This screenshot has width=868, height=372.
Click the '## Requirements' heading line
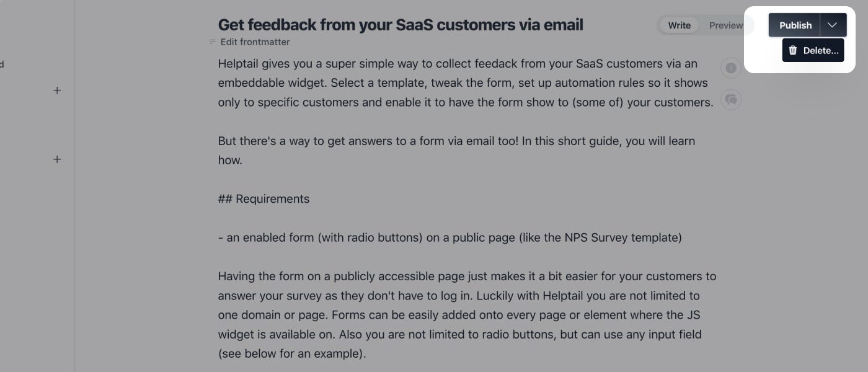click(x=263, y=199)
